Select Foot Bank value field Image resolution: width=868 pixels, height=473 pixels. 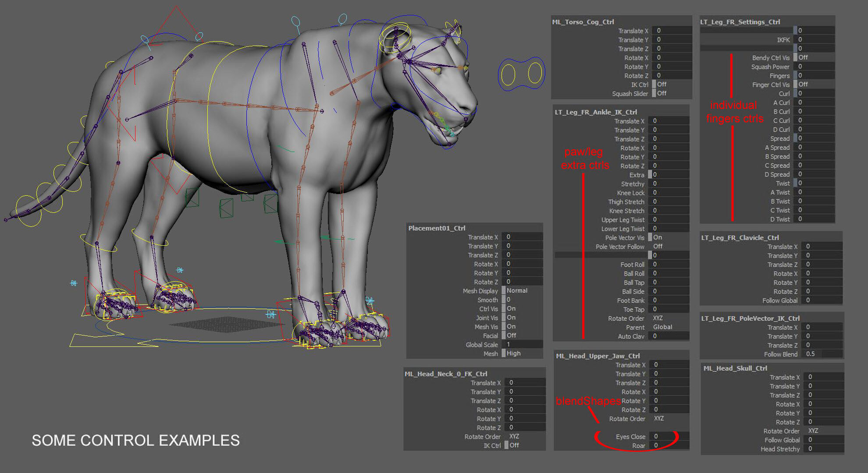click(x=669, y=300)
